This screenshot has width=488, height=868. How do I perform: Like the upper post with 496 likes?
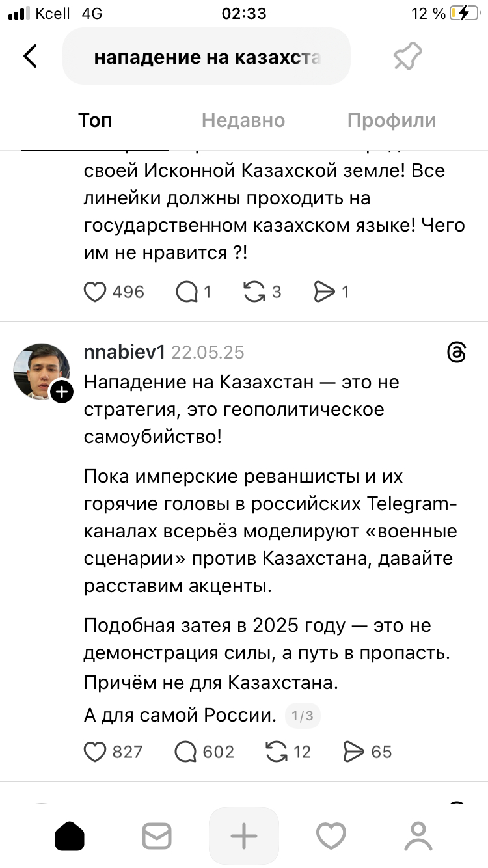click(x=95, y=292)
